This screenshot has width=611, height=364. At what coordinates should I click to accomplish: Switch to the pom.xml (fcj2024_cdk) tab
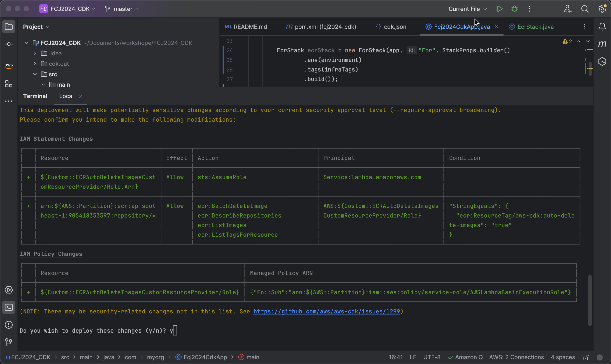coord(321,27)
